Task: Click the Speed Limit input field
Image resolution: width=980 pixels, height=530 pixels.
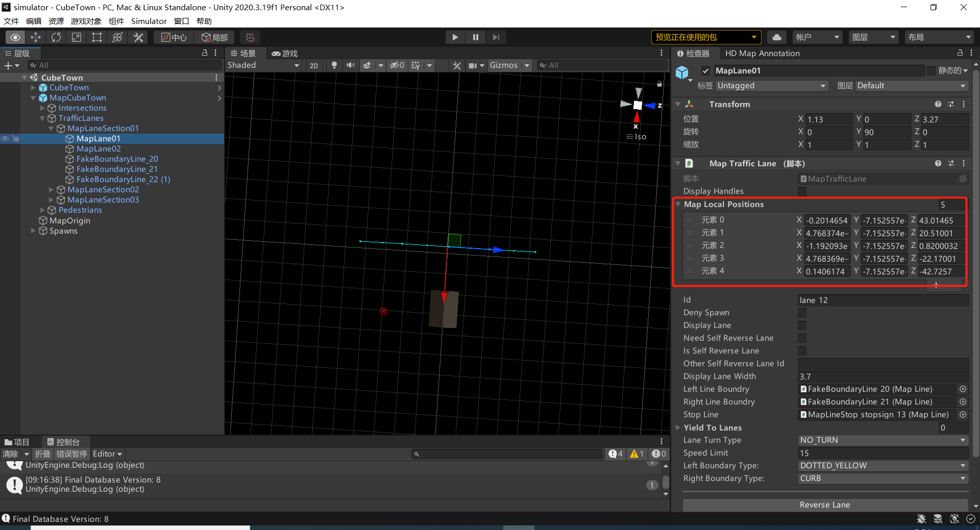Action: coord(883,453)
